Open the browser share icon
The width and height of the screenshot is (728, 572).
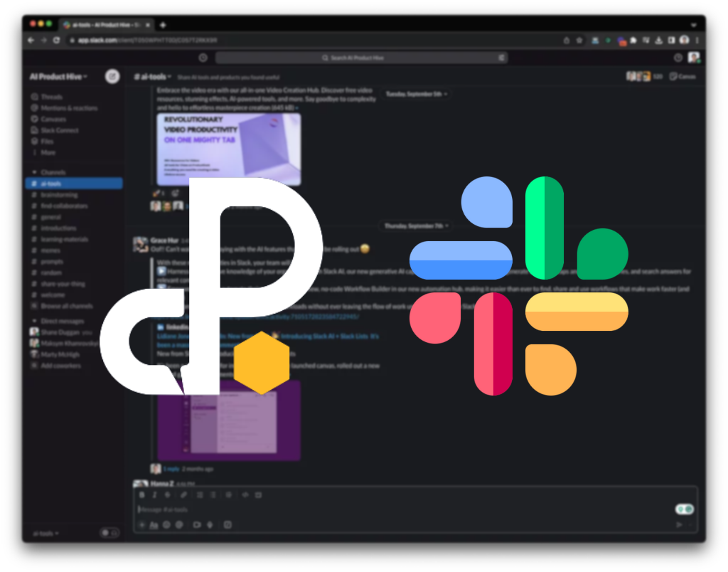point(567,41)
